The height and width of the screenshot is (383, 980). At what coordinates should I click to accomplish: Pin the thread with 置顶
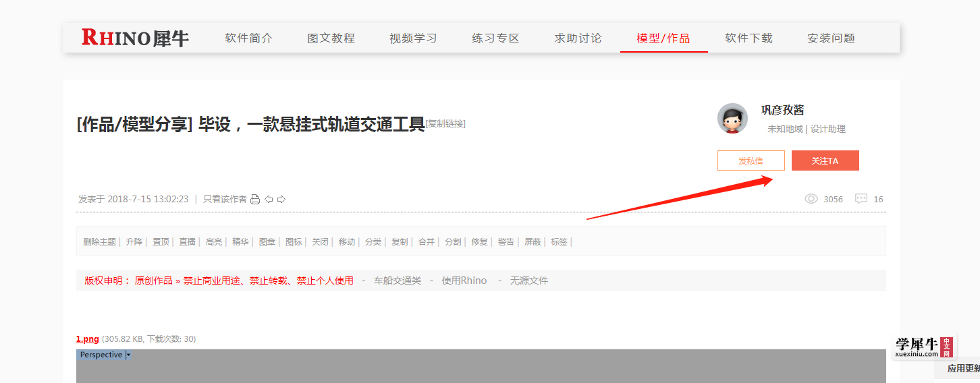coord(161,241)
